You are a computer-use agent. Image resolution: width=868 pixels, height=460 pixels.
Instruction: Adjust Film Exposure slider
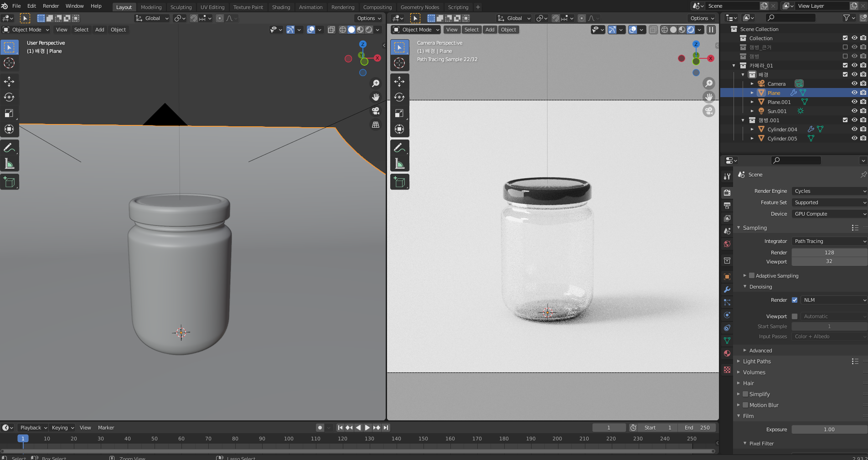click(x=829, y=429)
